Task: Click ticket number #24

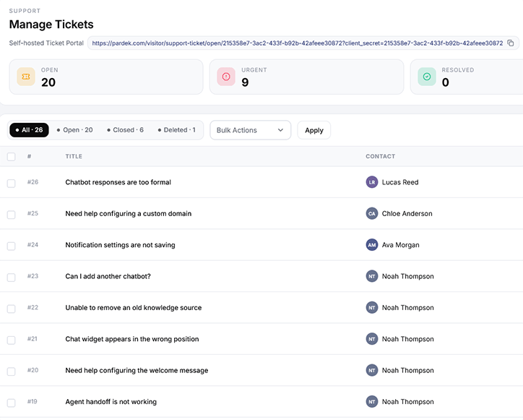Action: tap(33, 245)
